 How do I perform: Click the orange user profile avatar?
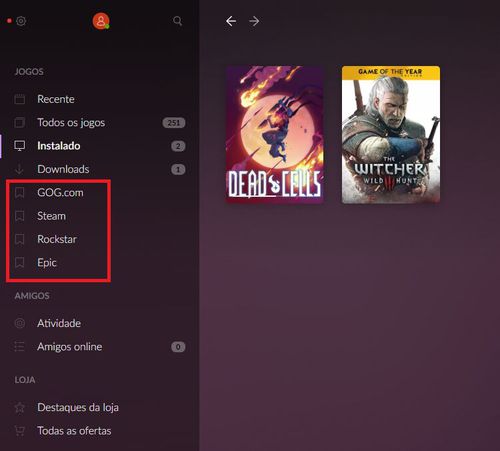101,21
